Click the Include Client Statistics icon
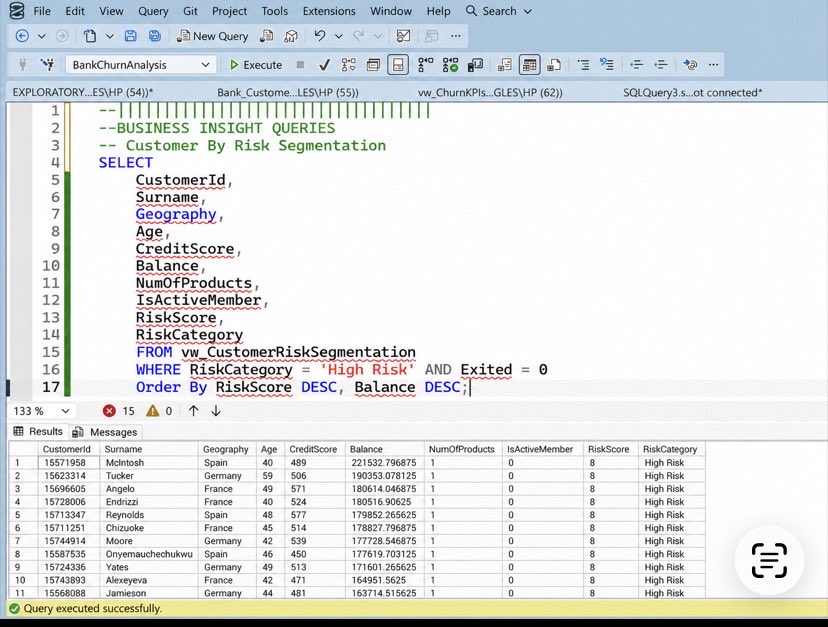 (x=475, y=65)
